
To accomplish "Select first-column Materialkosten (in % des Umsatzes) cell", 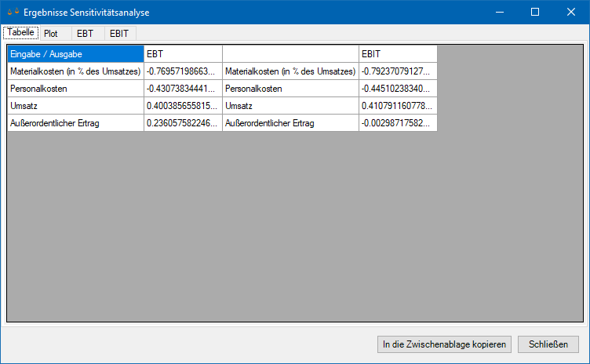I will click(75, 71).
